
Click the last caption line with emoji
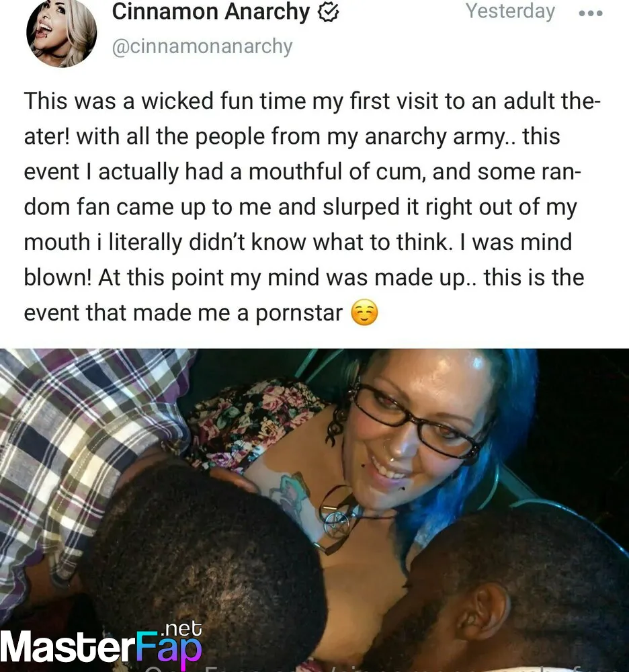[x=200, y=313]
